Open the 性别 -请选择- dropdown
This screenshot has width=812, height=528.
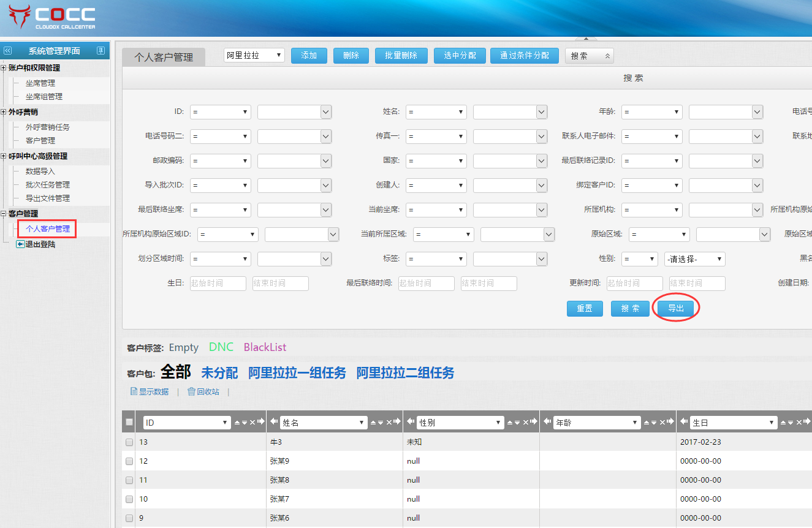pos(694,259)
